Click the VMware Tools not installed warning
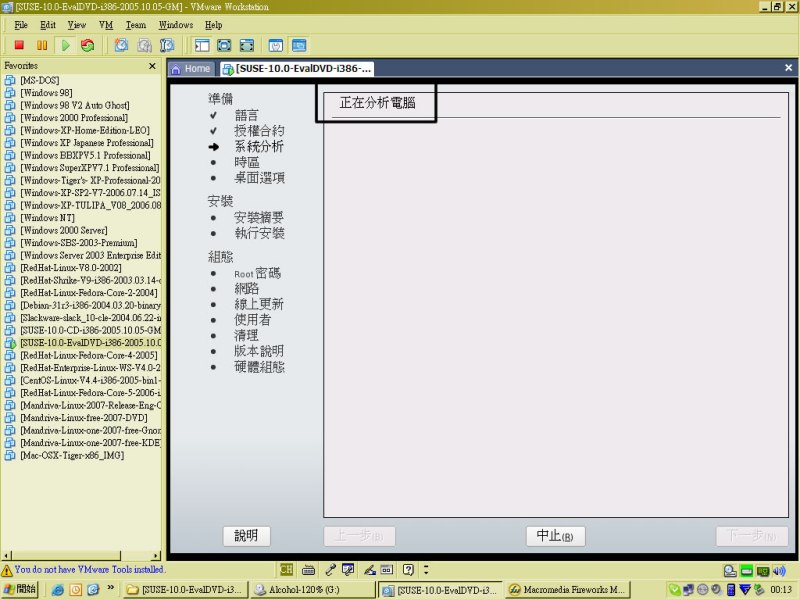The width and height of the screenshot is (800, 600). [84, 569]
